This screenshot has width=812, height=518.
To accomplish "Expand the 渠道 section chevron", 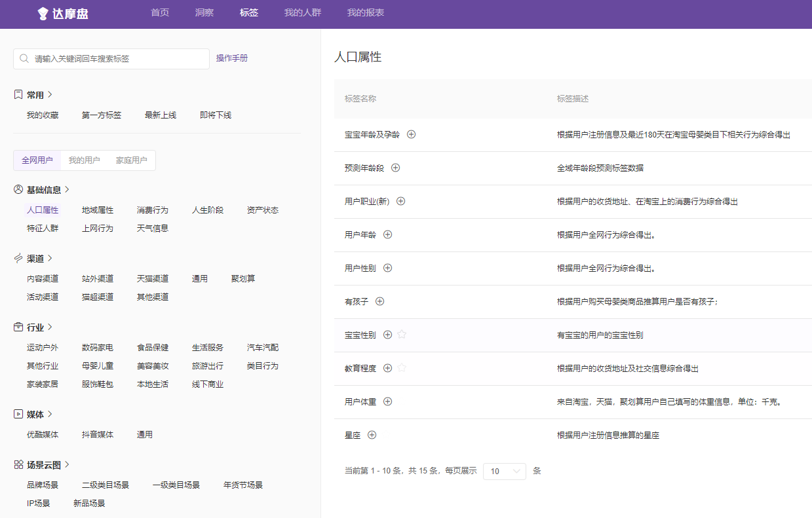I will point(50,259).
